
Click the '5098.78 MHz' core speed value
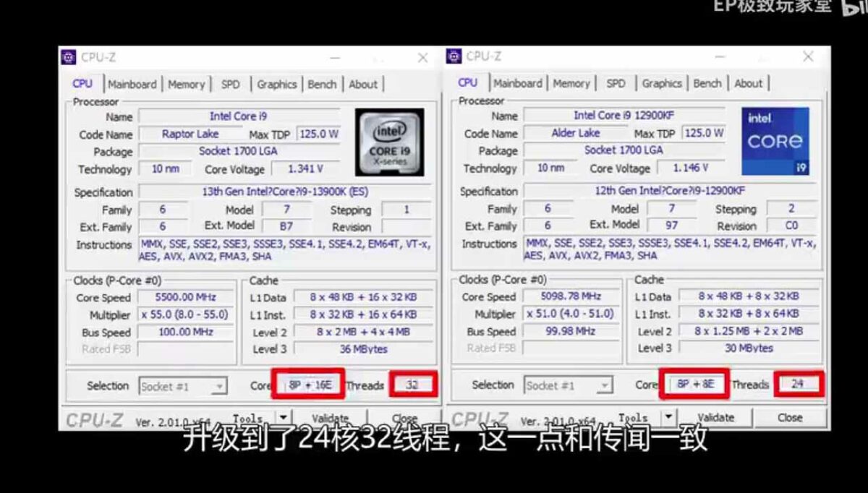click(571, 296)
